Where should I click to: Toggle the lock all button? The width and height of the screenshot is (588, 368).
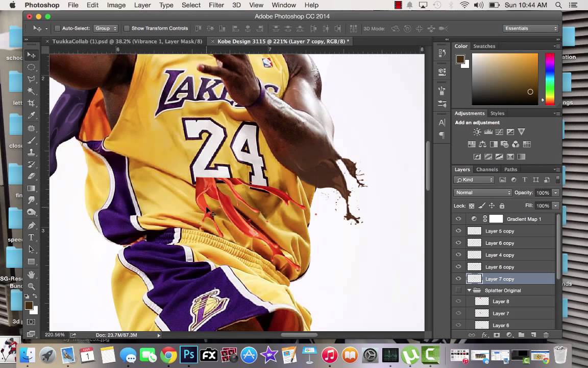point(502,206)
